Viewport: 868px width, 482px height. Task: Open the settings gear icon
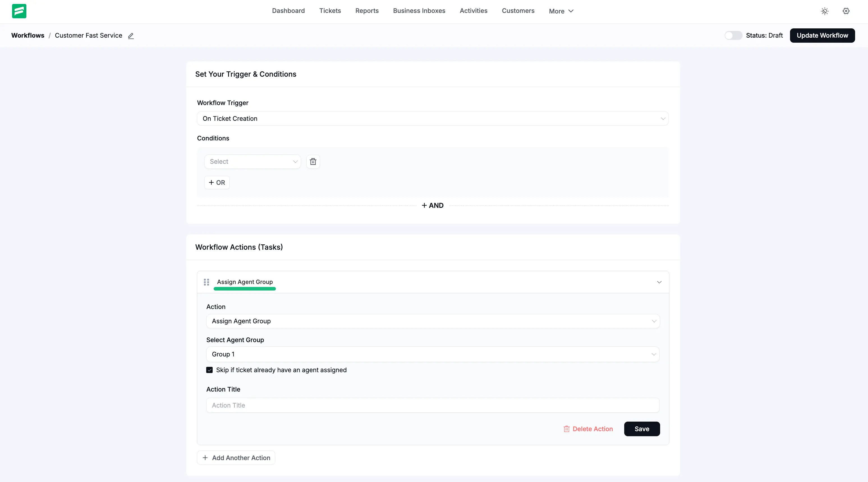[x=846, y=11]
